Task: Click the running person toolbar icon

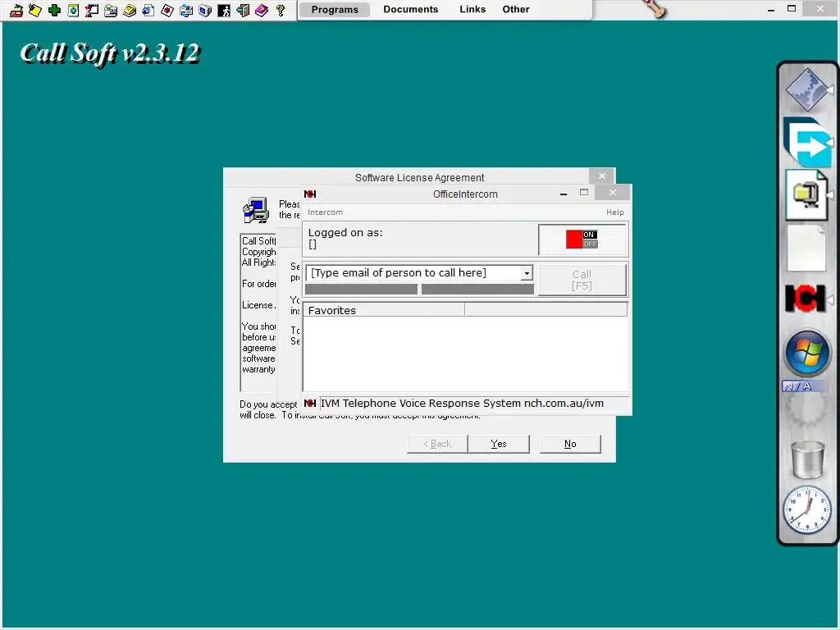Action: [x=224, y=10]
